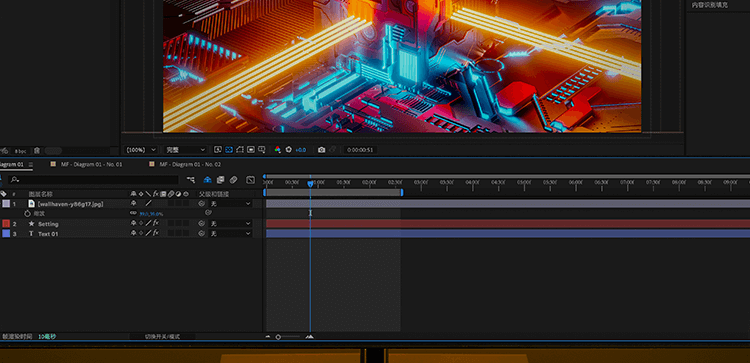The image size is (750, 363).
Task: Click the 父级和链接 column header
Action: [x=214, y=194]
